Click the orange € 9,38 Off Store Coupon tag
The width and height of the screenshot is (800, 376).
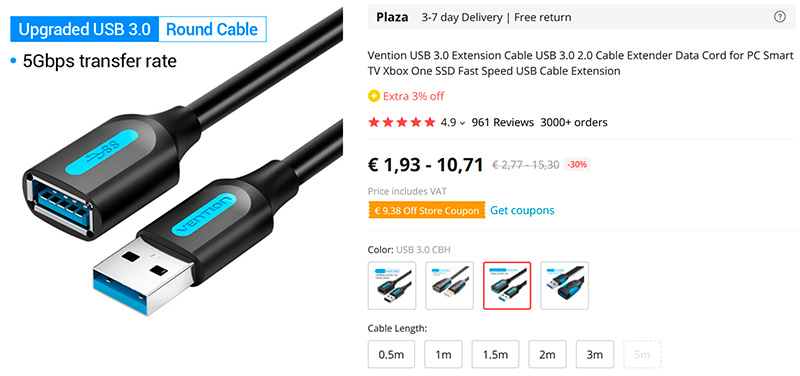point(427,210)
